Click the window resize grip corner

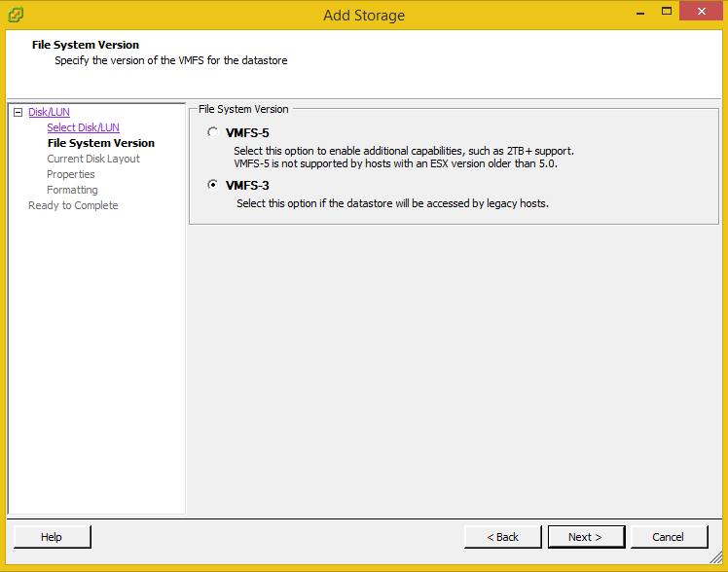tap(718, 562)
